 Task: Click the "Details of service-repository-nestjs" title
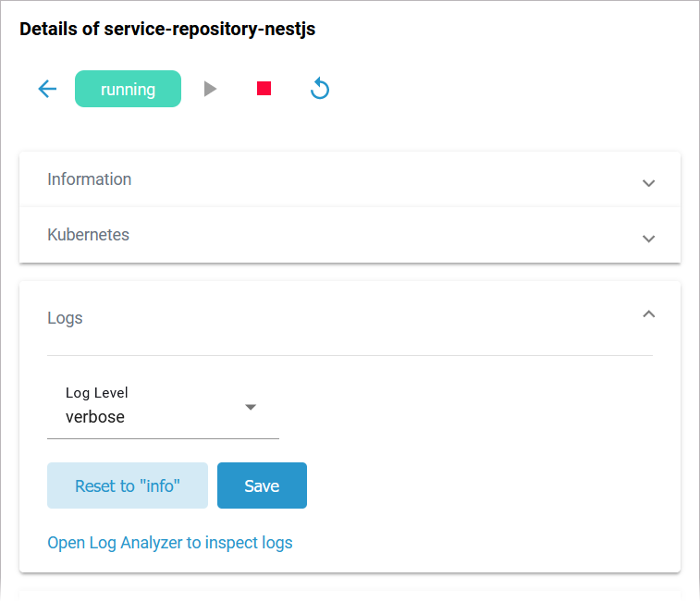pos(167,30)
